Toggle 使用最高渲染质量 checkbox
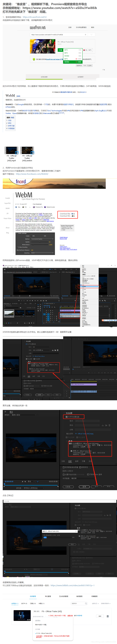 coord(64,467)
